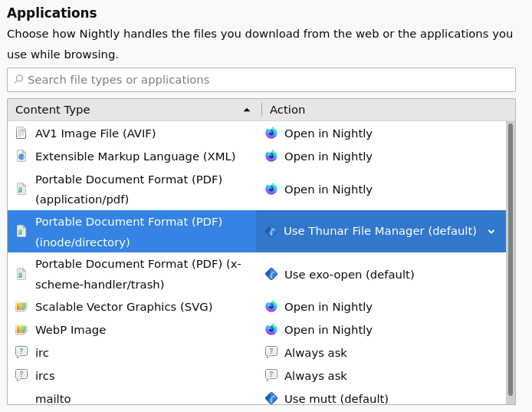532x412 pixels.
Task: Select the WebP Image content type row
Action: 71,330
